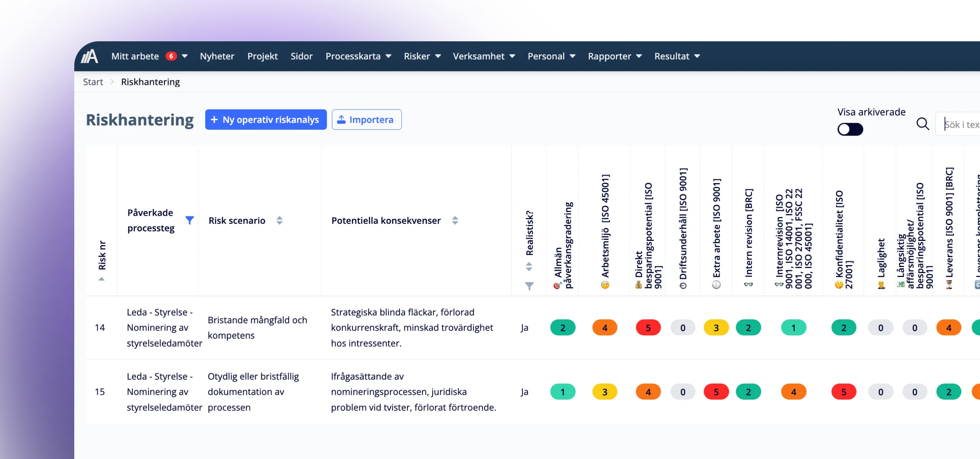The image size is (980, 459).
Task: Go to Projekt in navigation bar
Action: point(262,56)
